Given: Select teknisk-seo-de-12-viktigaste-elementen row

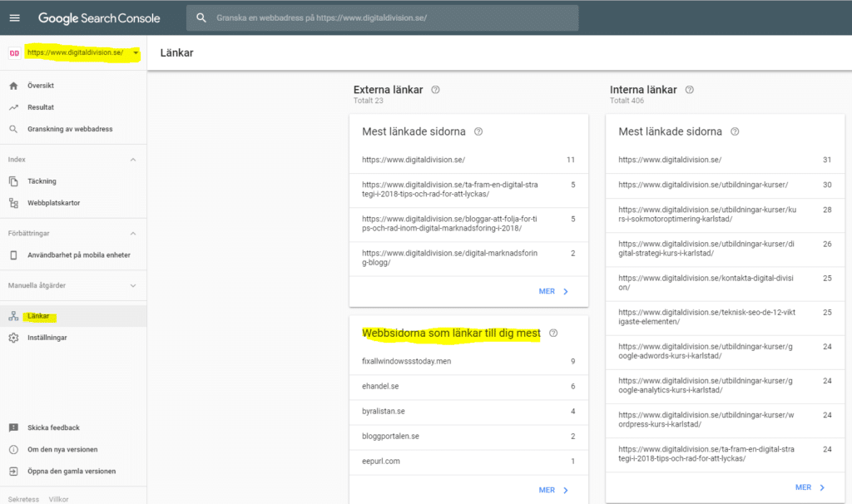Looking at the screenshot, I should 725,317.
